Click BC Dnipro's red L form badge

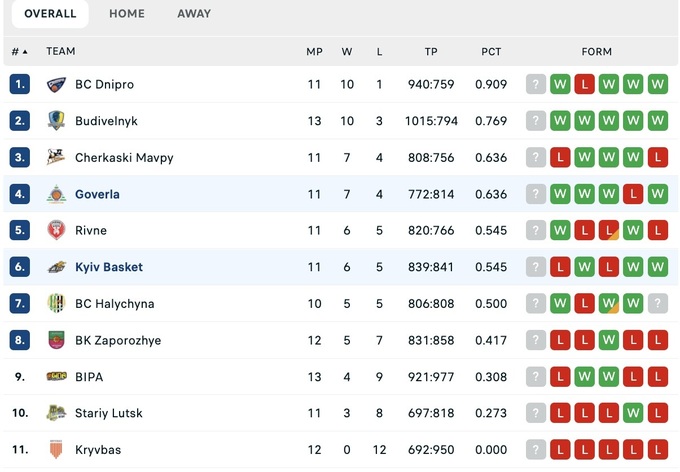click(585, 85)
